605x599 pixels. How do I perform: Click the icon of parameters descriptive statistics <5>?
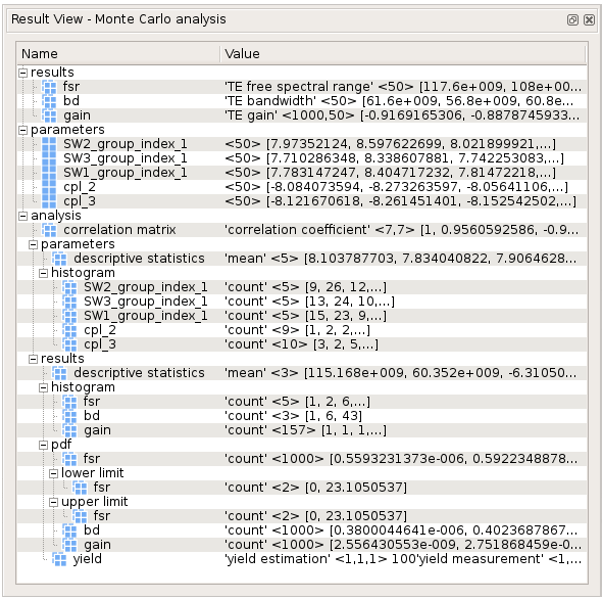tap(59, 259)
